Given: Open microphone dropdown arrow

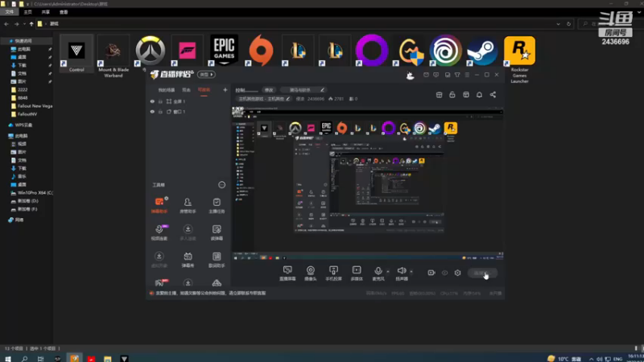Looking at the screenshot, I should pyautogui.click(x=388, y=271).
